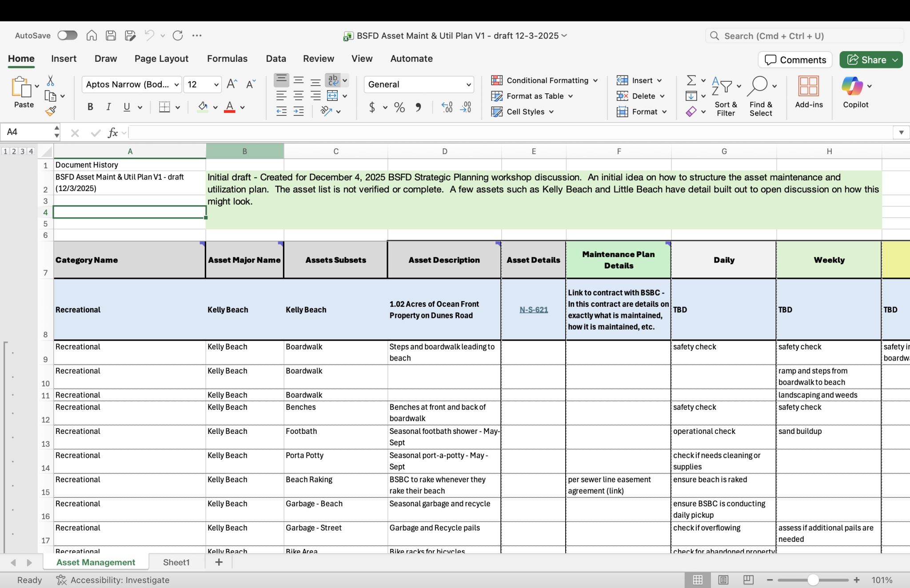
Task: Toggle the AutoSave switch
Action: (68, 36)
